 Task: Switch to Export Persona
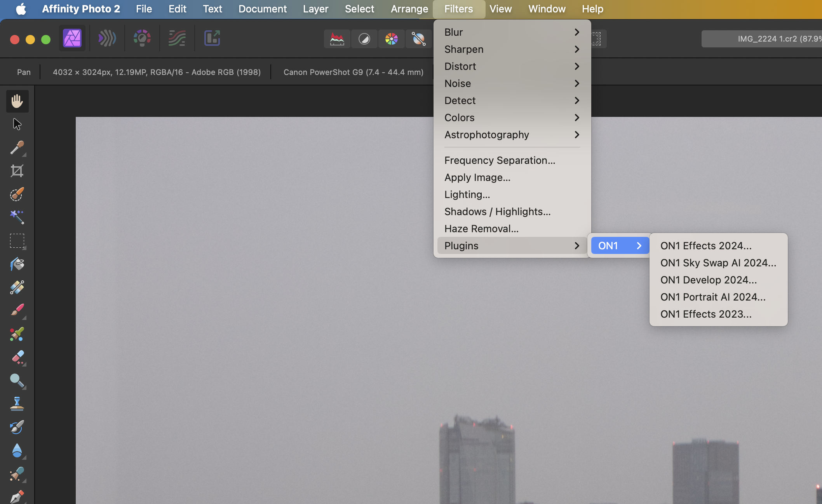212,38
